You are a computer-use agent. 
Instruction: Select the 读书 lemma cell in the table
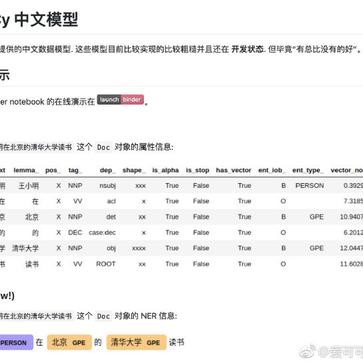pyautogui.click(x=32, y=264)
